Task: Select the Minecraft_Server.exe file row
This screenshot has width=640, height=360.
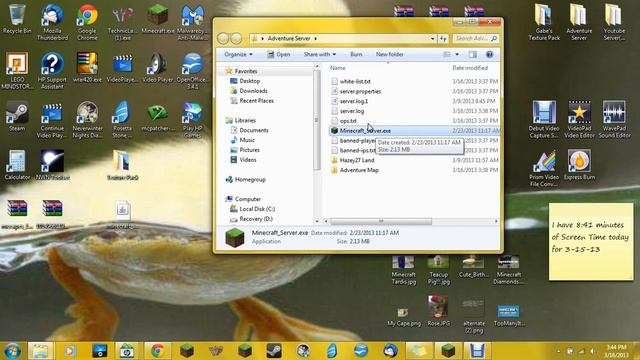Action: click(x=414, y=131)
